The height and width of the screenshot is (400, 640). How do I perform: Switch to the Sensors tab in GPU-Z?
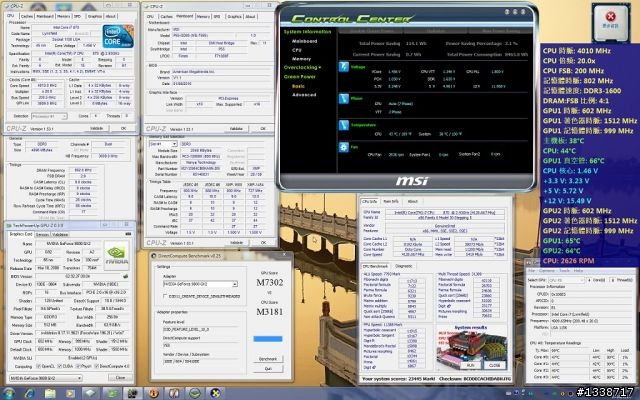[42, 234]
